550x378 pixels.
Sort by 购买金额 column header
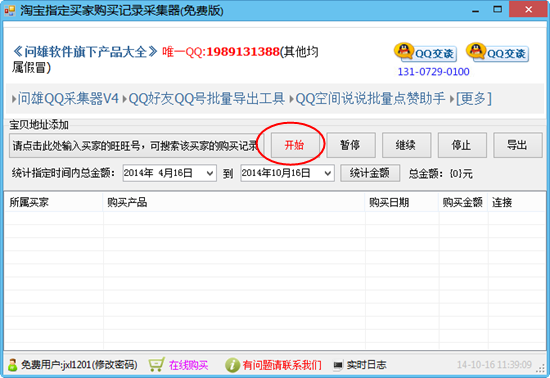click(463, 202)
